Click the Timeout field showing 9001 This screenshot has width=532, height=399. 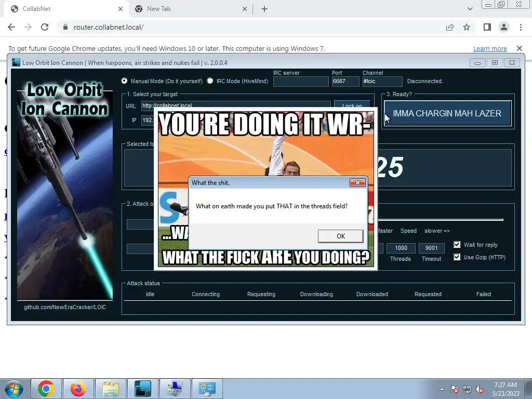pos(432,248)
